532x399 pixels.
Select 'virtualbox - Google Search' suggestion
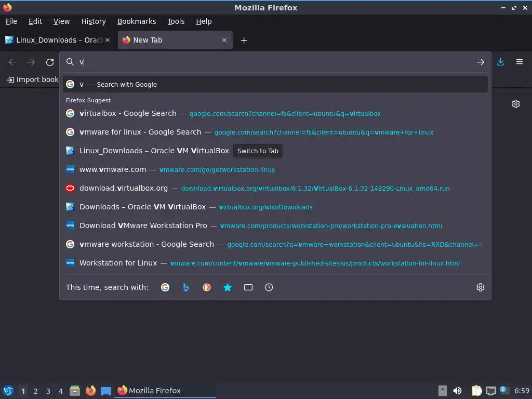tap(275, 113)
